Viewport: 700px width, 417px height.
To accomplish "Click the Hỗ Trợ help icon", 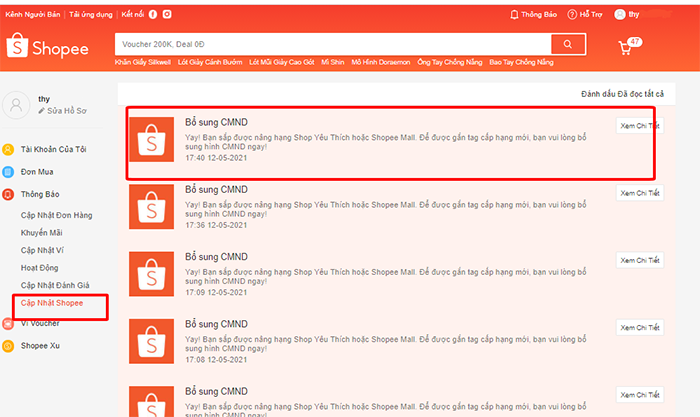I will [572, 15].
